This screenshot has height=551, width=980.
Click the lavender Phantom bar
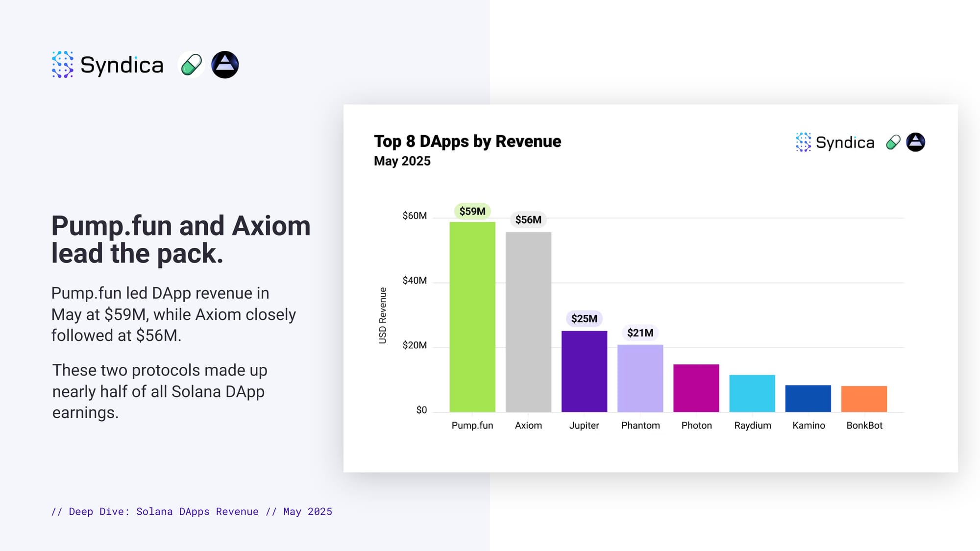pos(640,378)
